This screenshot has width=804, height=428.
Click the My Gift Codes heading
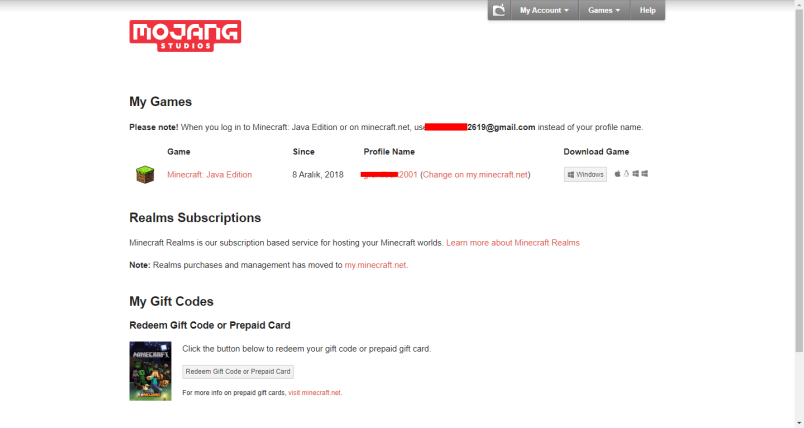tap(171, 301)
